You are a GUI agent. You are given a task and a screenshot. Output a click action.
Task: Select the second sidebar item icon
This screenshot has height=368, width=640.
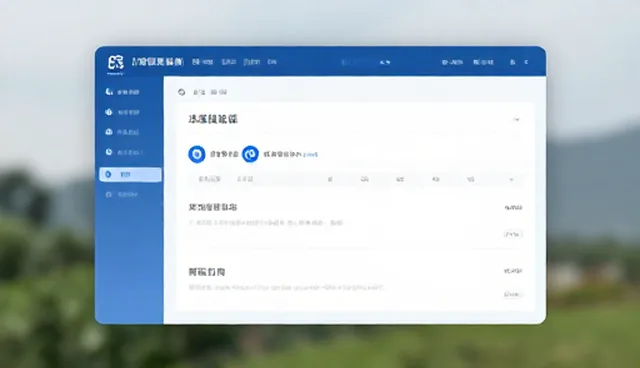(109, 112)
